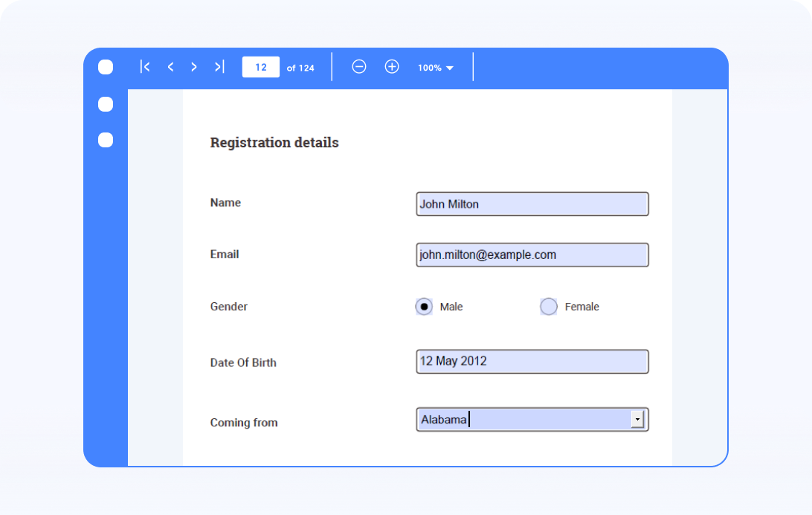812x515 pixels.
Task: Go to the previous page
Action: [170, 66]
